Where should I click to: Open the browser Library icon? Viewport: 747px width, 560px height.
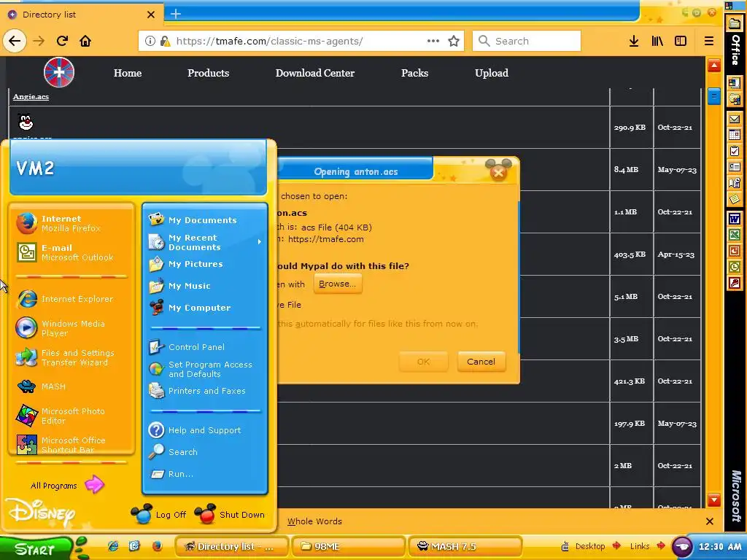(x=657, y=41)
